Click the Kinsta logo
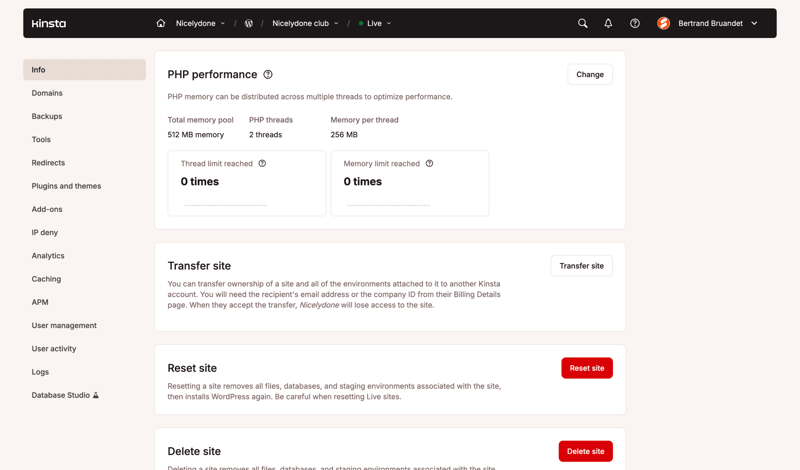Image resolution: width=800 pixels, height=470 pixels. coord(48,23)
